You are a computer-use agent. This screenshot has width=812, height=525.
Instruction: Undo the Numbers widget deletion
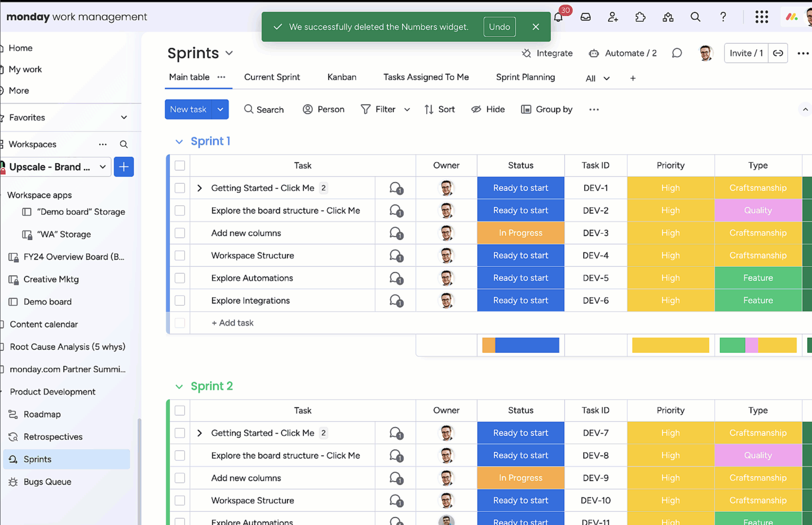tap(500, 27)
